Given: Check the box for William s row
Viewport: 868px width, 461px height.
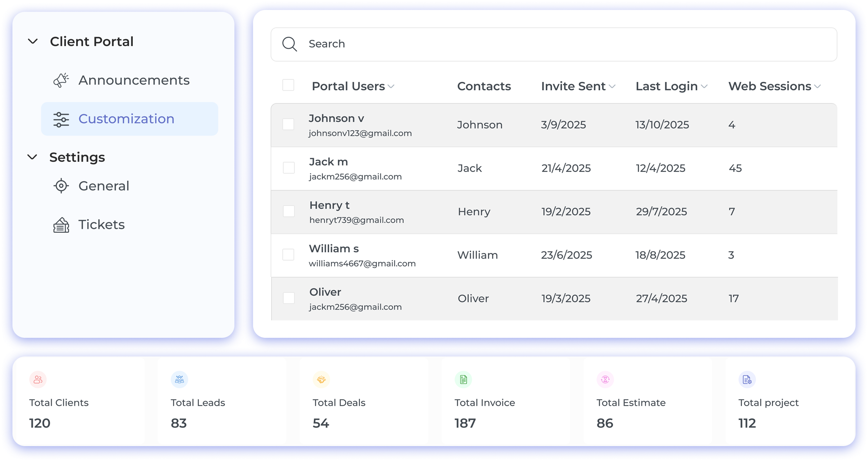Looking at the screenshot, I should (x=288, y=255).
